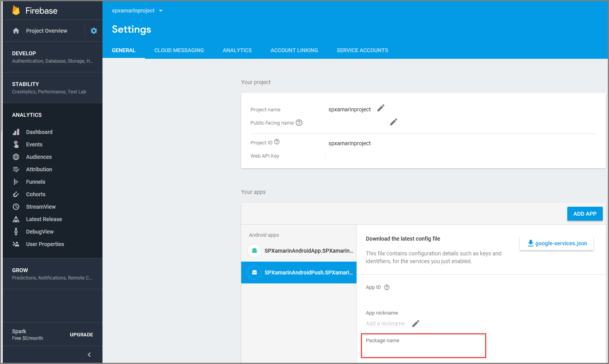
Task: Click the Android apps list heading
Action: pos(264,235)
